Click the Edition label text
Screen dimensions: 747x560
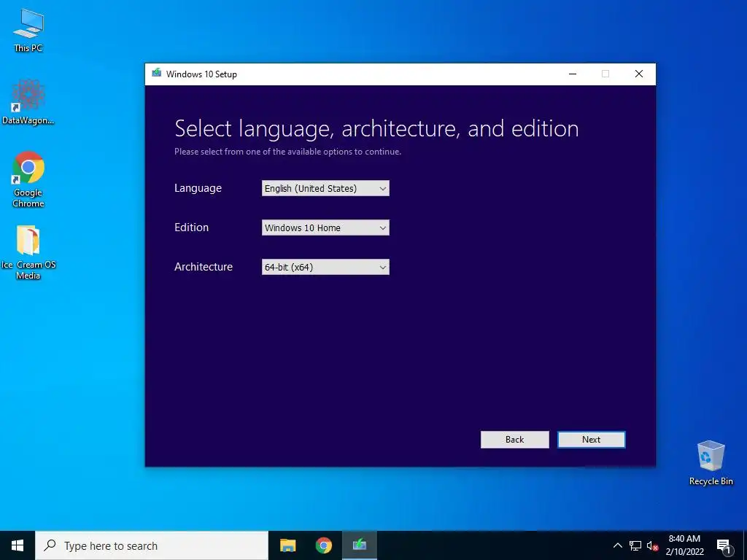pos(192,227)
